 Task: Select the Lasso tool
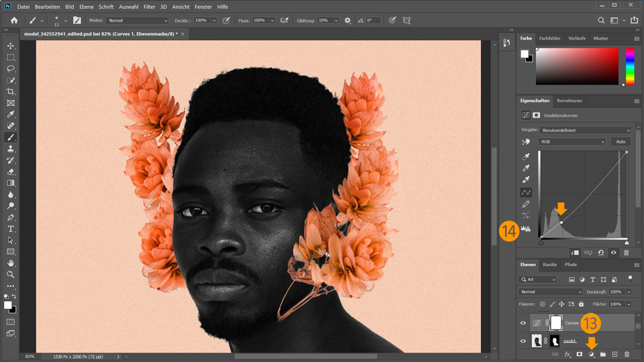click(11, 68)
